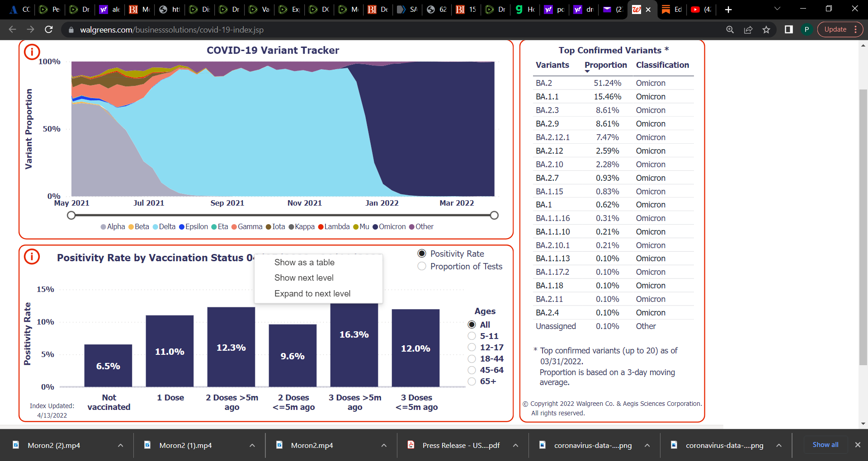Open a new browser tab

[x=728, y=9]
